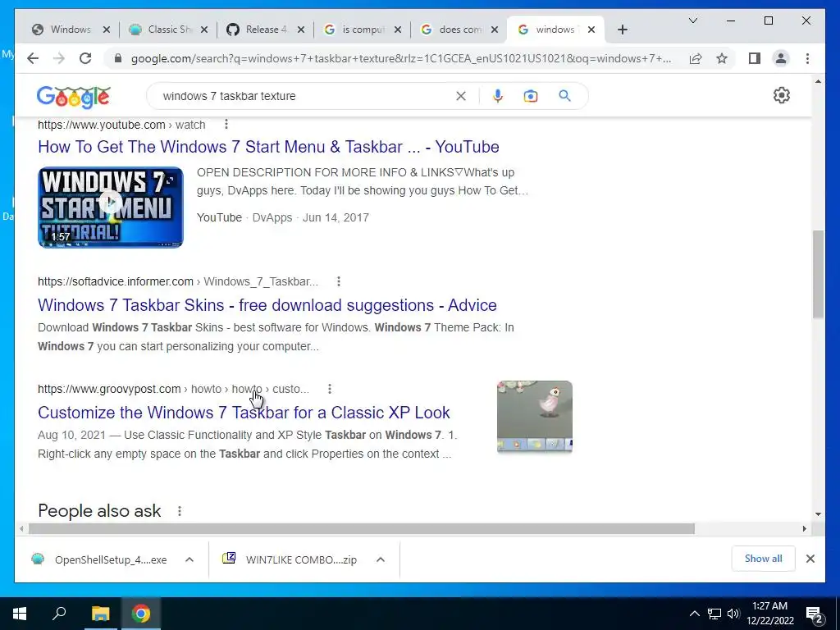
Task: Open the tab search chevron
Action: click(x=692, y=21)
